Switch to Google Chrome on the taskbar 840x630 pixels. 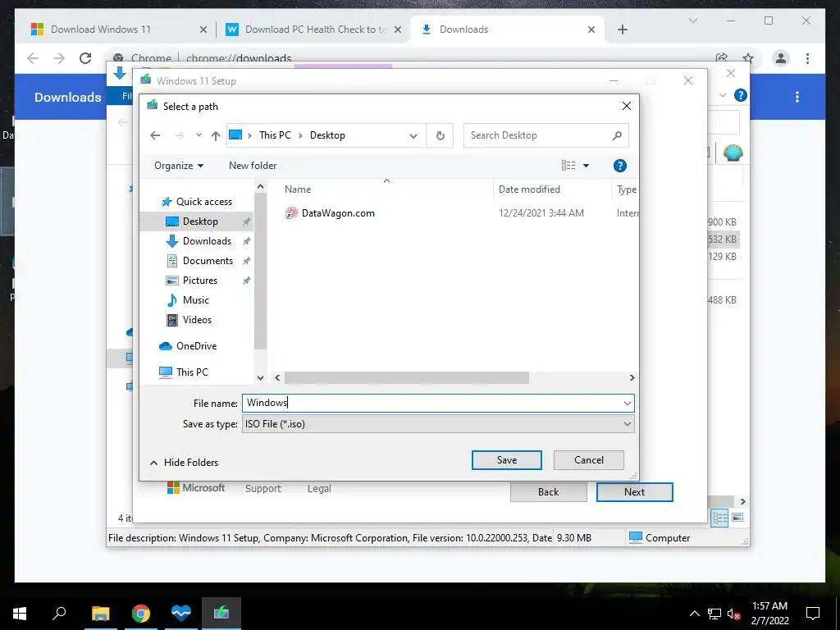(141, 614)
